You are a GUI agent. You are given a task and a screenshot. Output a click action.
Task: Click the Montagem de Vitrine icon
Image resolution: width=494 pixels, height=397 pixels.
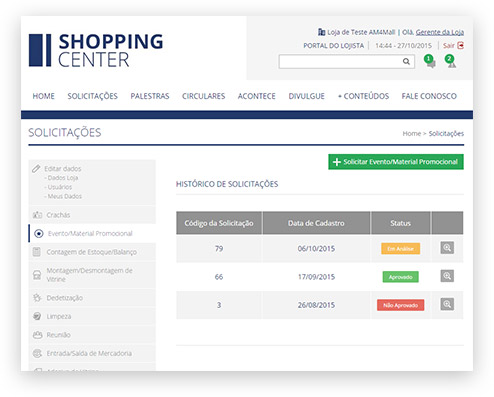(37, 275)
